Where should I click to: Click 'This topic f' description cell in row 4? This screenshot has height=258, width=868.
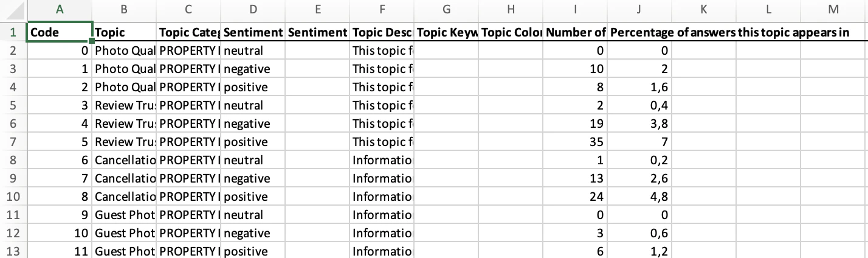tap(382, 87)
